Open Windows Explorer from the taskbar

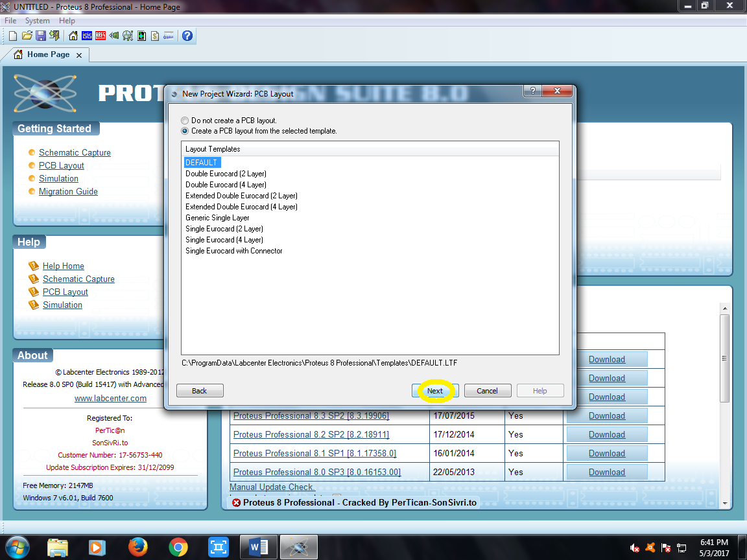tap(58, 547)
